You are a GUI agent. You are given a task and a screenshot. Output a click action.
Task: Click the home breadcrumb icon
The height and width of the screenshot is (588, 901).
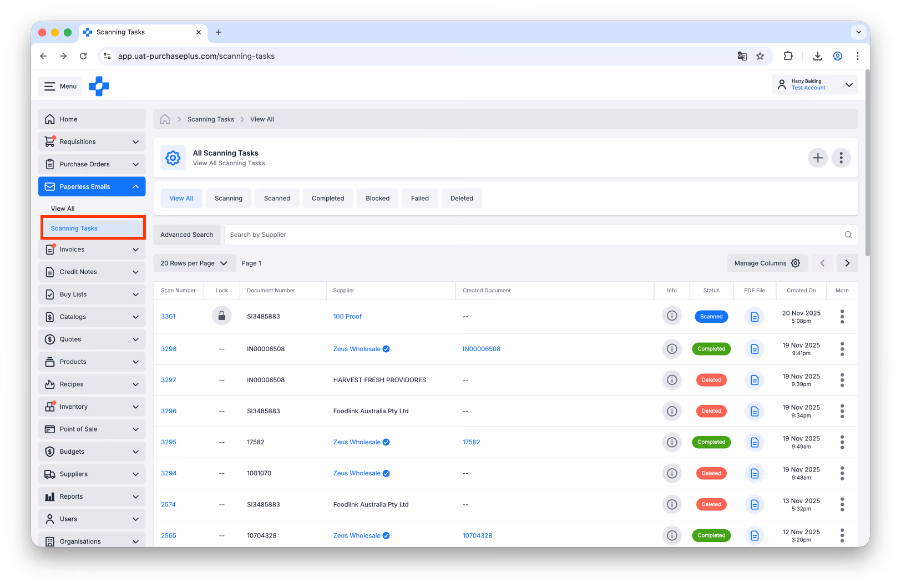(x=165, y=119)
